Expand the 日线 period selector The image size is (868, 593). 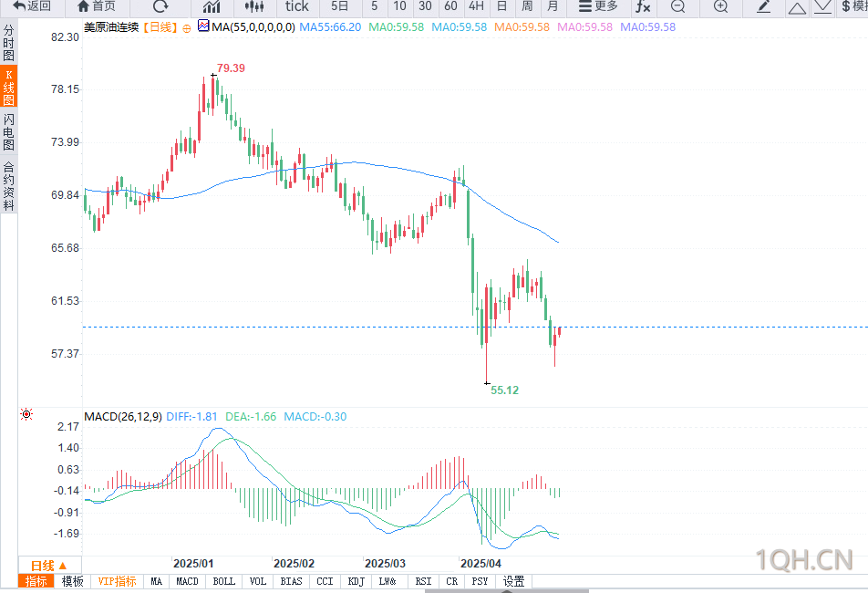click(49, 566)
